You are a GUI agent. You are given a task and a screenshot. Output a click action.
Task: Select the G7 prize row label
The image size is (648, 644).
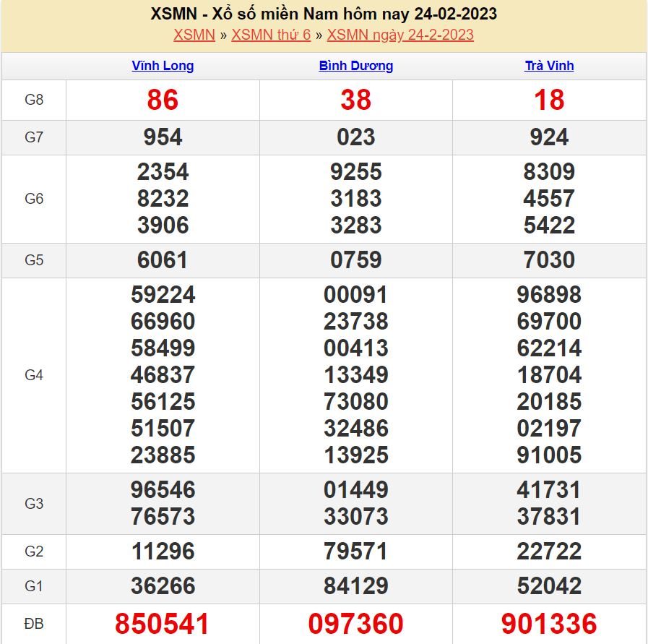(34, 137)
